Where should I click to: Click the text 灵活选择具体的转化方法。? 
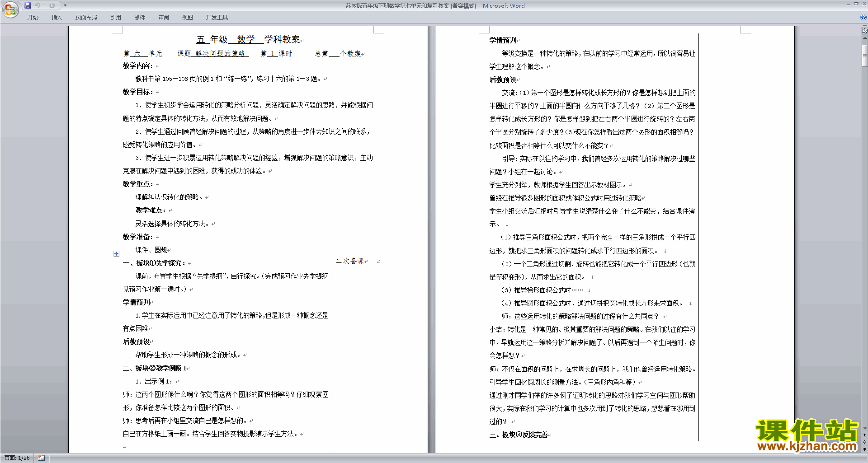(172, 224)
